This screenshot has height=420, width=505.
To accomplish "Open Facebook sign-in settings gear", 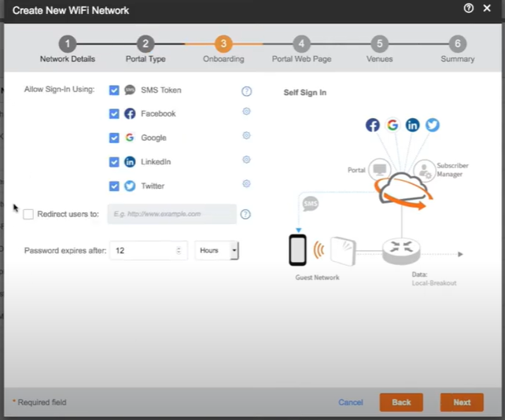I will (246, 112).
